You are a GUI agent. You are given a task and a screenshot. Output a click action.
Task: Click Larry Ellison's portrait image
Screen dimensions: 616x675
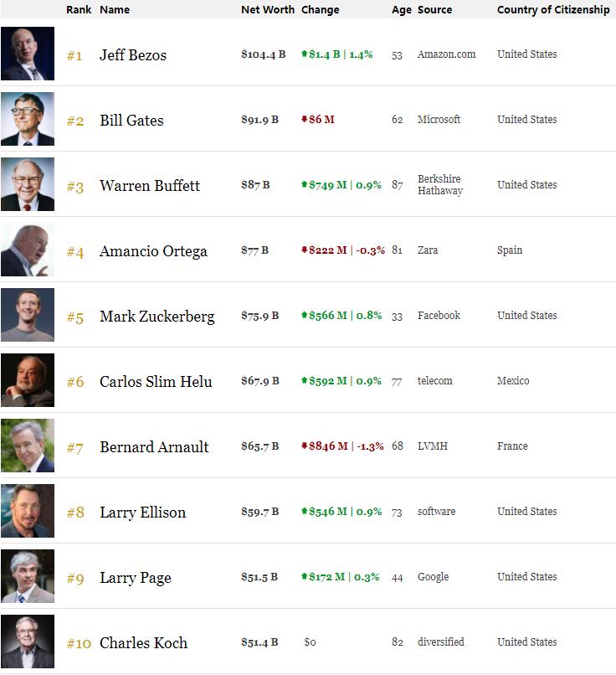(x=28, y=511)
